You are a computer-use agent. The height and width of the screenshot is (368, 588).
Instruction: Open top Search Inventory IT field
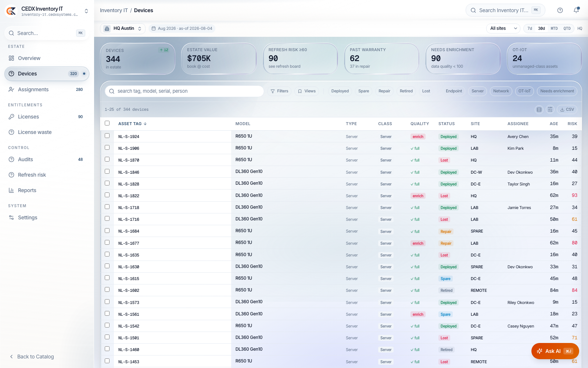click(x=505, y=10)
